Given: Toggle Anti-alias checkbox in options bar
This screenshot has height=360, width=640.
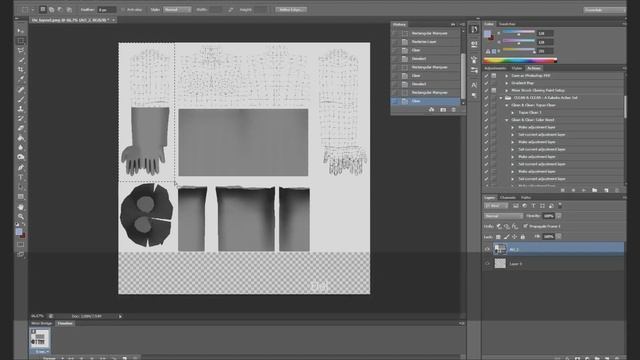Looking at the screenshot, I should click(123, 10).
